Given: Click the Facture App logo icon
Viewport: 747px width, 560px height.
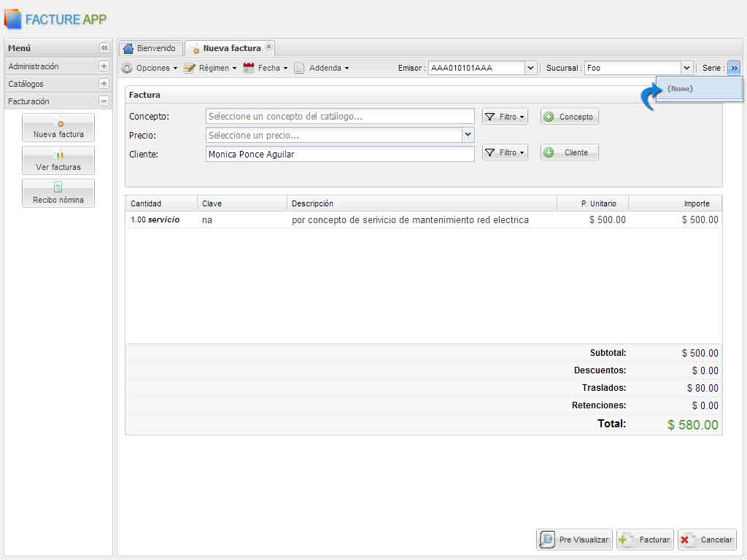Looking at the screenshot, I should pyautogui.click(x=13, y=19).
